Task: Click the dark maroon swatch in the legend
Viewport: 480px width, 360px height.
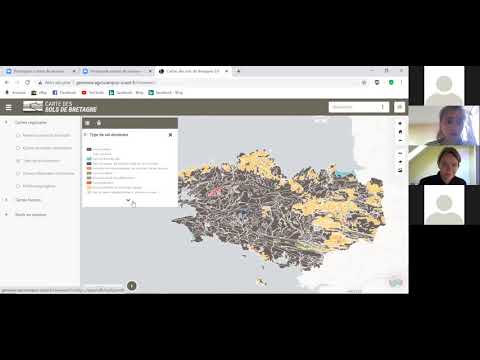Action: point(89,149)
